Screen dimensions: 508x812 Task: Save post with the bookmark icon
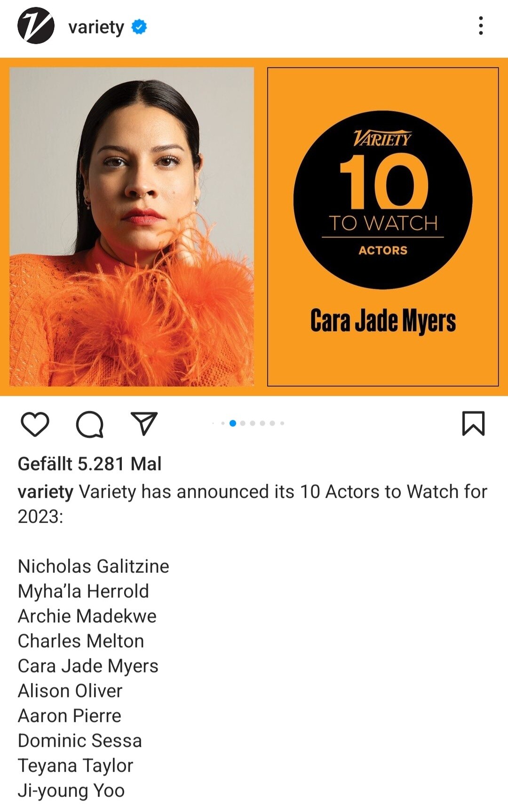tap(473, 423)
